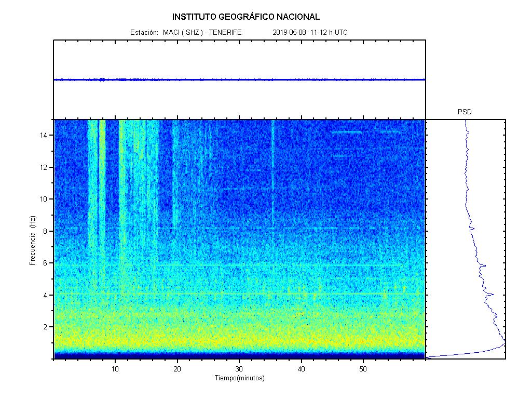Click the 4 Hz frequency tick label

[46, 295]
